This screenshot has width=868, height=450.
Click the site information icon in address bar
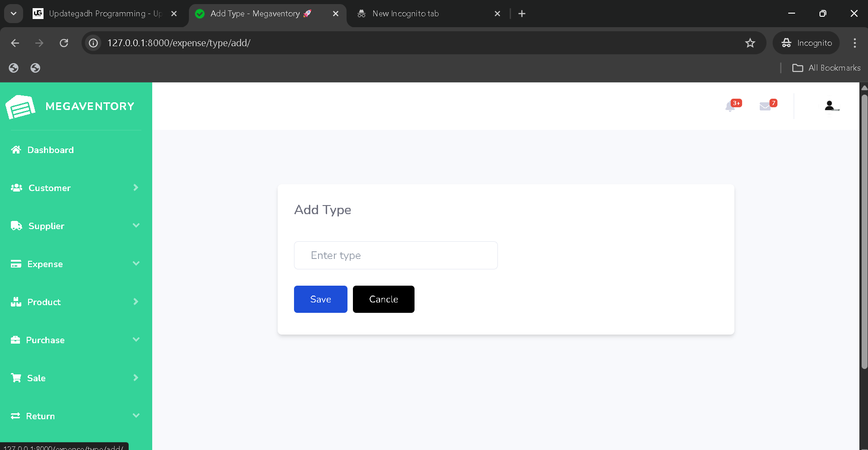93,43
